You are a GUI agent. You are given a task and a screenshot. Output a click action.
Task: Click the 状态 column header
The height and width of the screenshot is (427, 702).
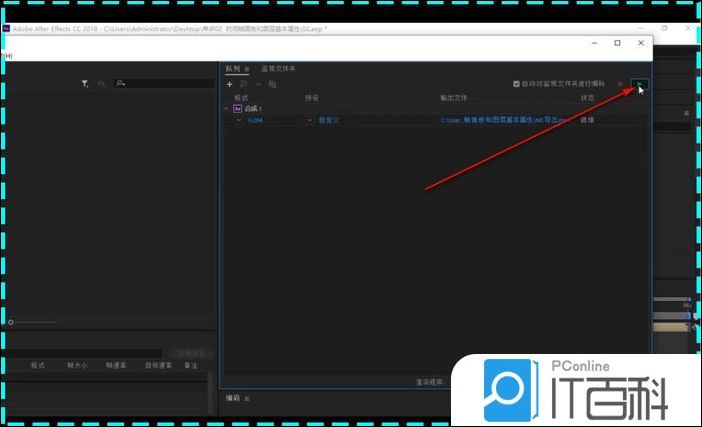pos(587,98)
